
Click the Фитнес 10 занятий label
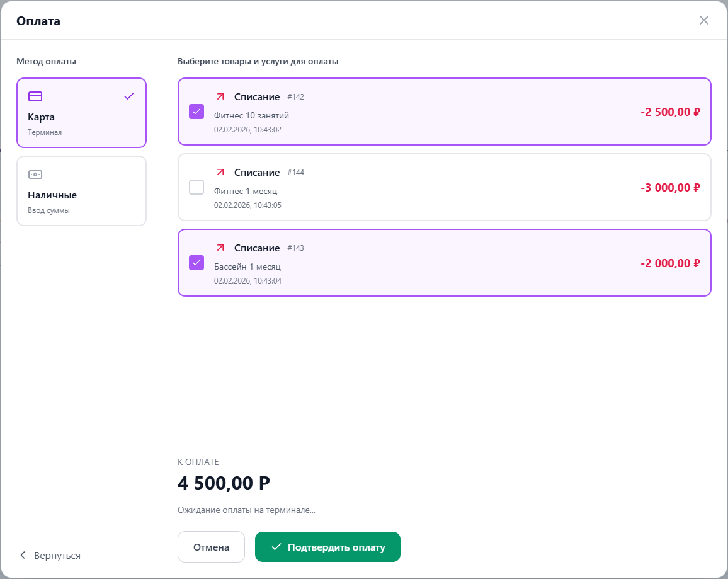click(252, 116)
